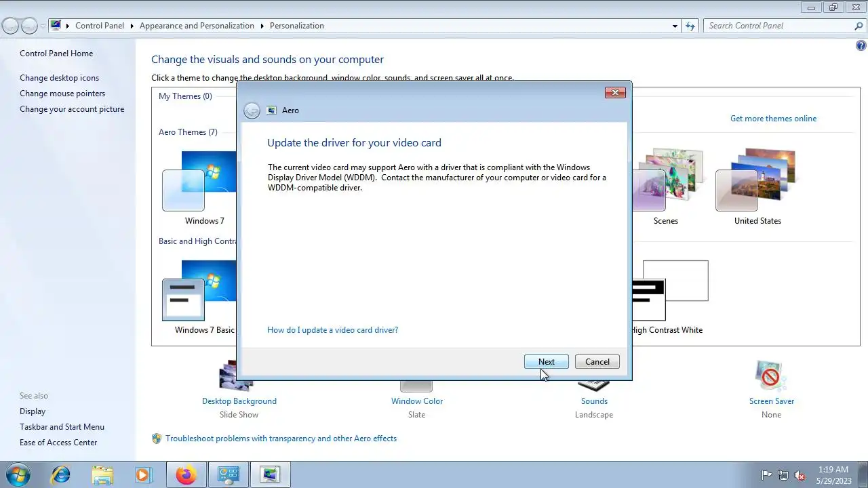Select the Windows 7 Basic theme
The width and height of the screenshot is (868, 488).
[199, 298]
